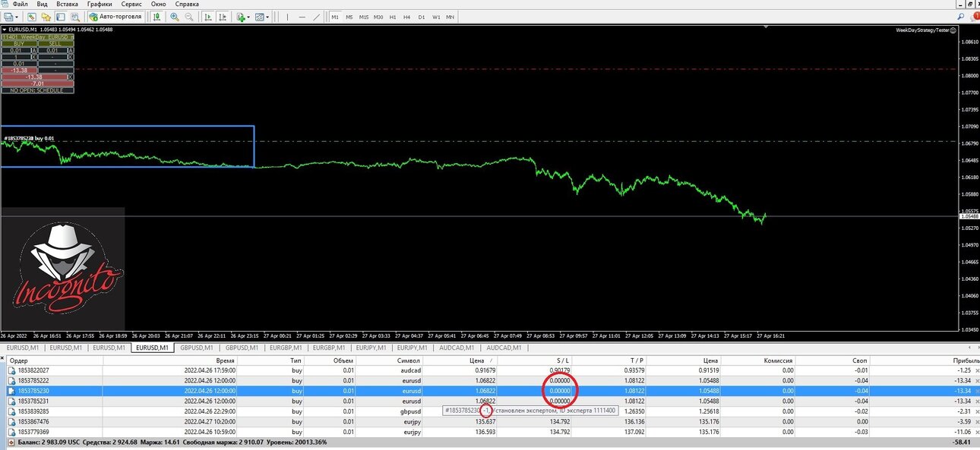Toggle the Navigator panel star icon
Screen dimensions: 980x450
click(46, 17)
